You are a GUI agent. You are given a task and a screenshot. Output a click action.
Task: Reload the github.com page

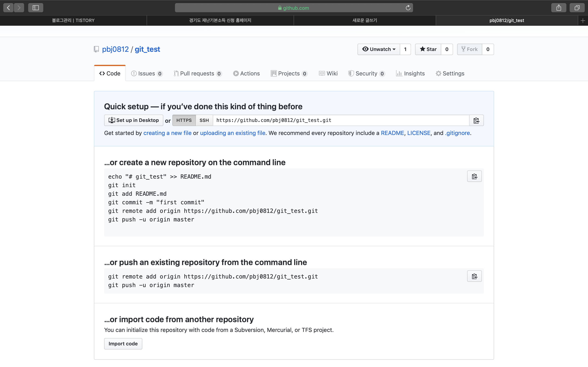(x=408, y=8)
